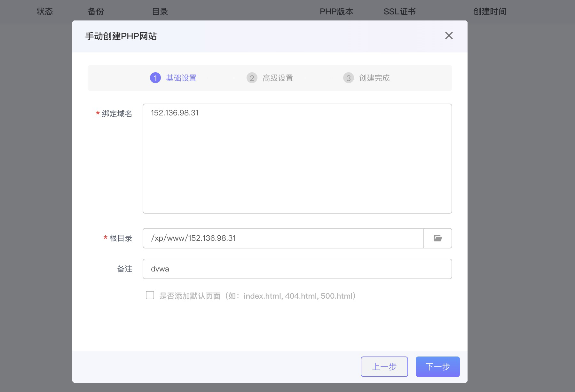Viewport: 575px width, 392px height.
Task: Go to the 下一步 step
Action: click(438, 367)
